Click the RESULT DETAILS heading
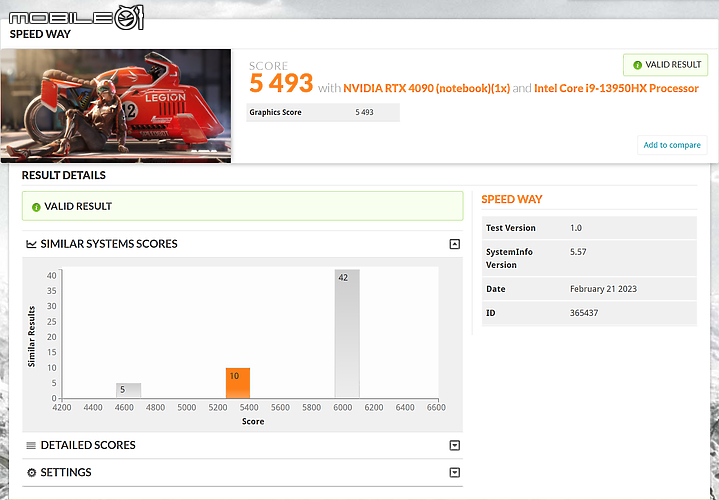This screenshot has height=500, width=719. (64, 175)
